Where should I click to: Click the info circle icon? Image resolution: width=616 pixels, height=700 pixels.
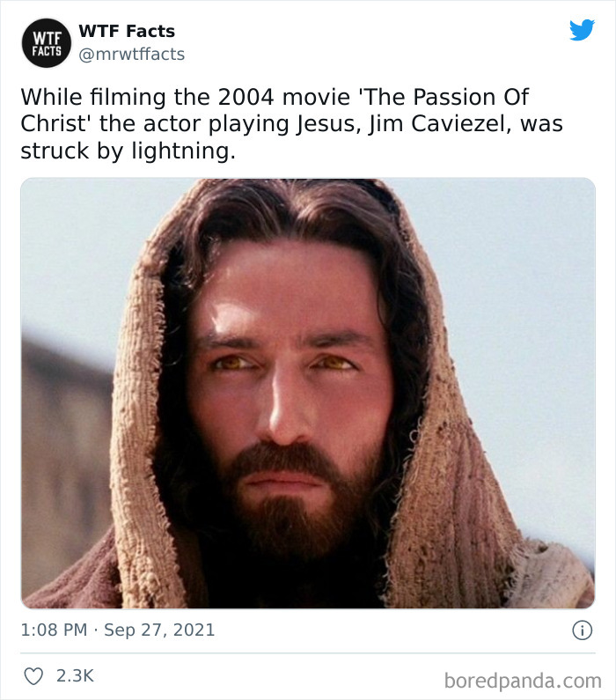[581, 630]
